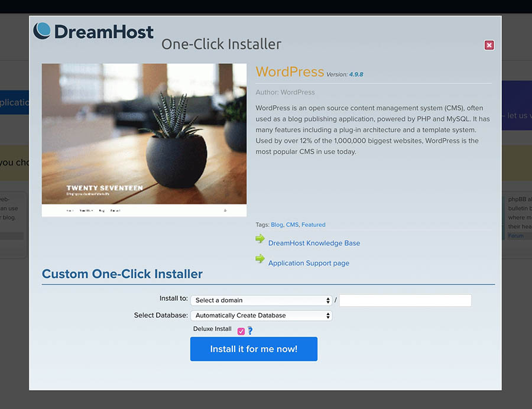This screenshot has width=532, height=409.
Task: Open the Select a domain dropdown
Action: 261,300
